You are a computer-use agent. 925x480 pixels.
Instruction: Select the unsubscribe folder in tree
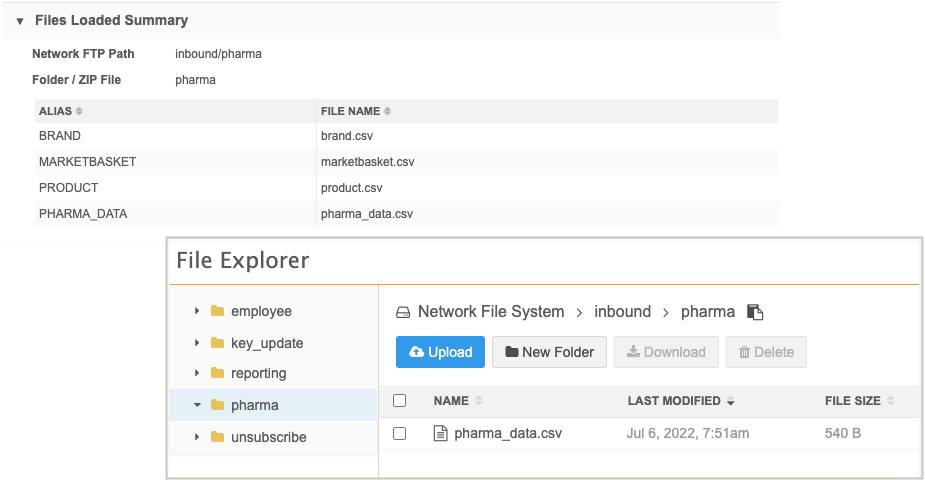click(x=268, y=437)
